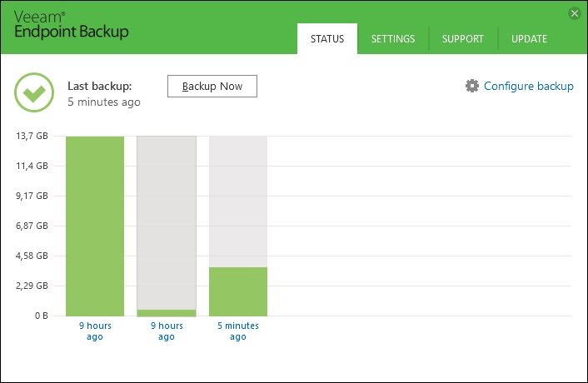Click the green checkmark status icon
The image size is (588, 383).
tap(34, 92)
